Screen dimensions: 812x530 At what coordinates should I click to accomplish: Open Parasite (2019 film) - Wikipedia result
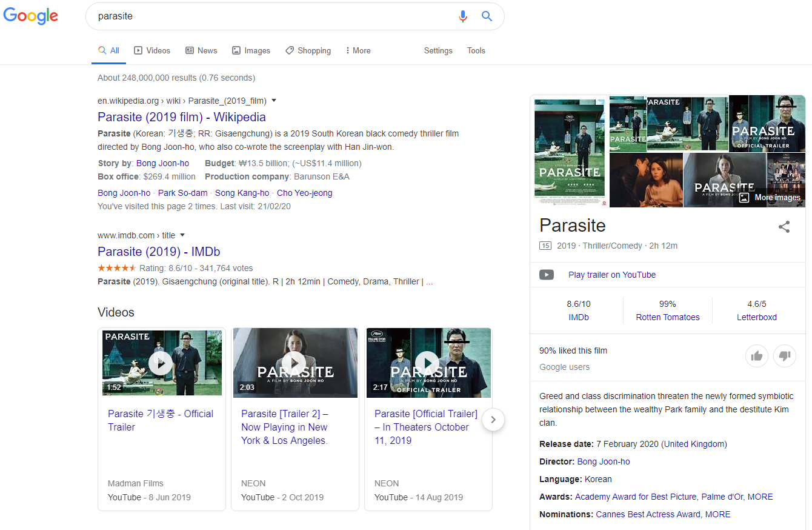click(182, 117)
